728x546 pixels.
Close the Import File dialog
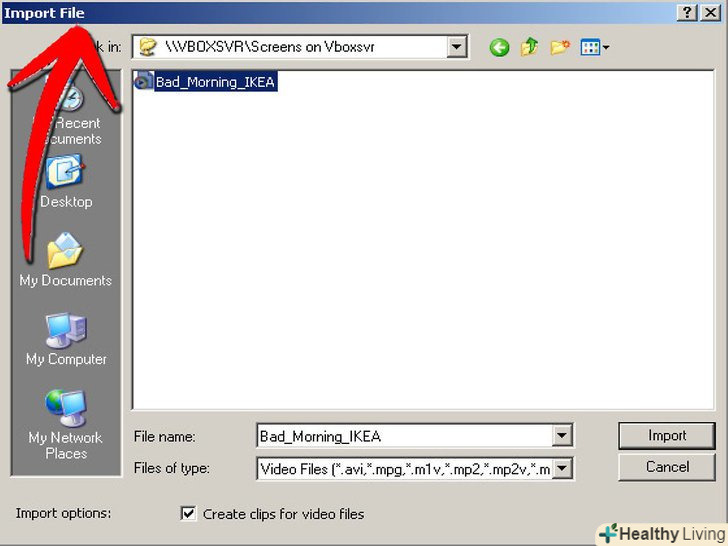click(711, 12)
